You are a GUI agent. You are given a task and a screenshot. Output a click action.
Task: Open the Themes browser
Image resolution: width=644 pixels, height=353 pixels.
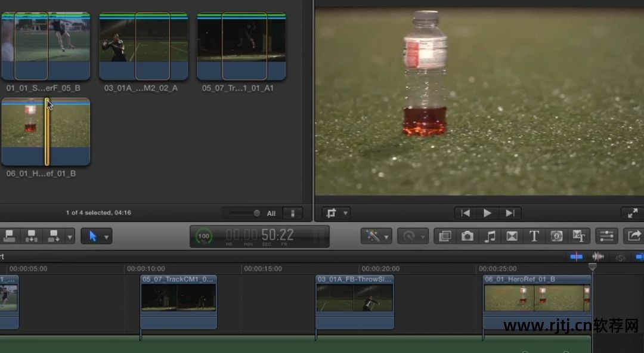coord(578,236)
